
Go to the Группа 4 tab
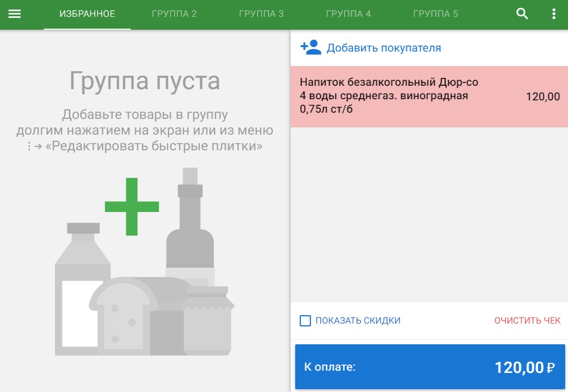point(348,14)
